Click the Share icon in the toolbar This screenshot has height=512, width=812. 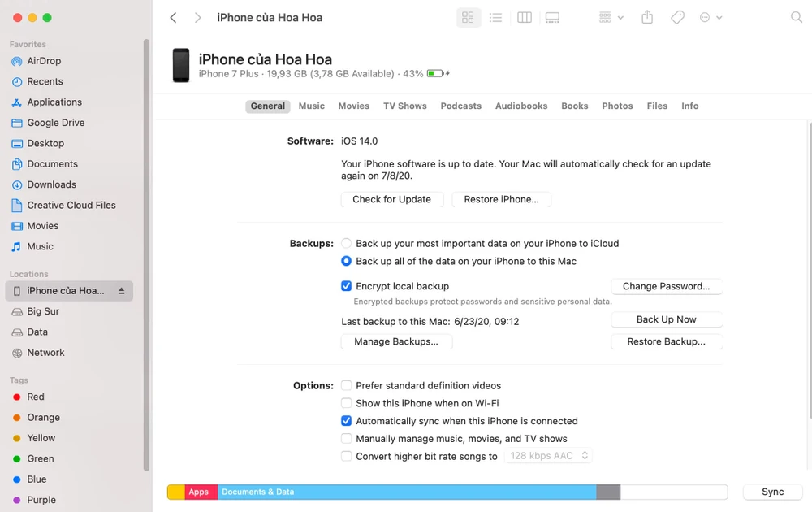(x=647, y=17)
